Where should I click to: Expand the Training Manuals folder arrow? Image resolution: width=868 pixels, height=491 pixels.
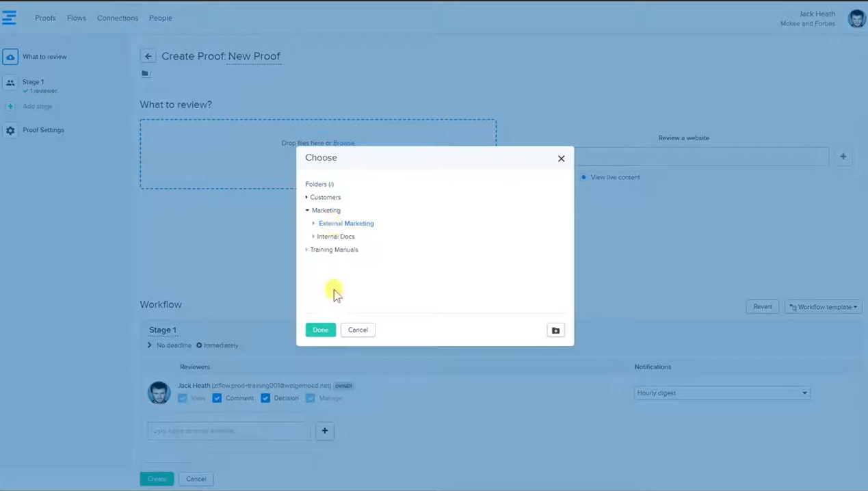coord(306,250)
